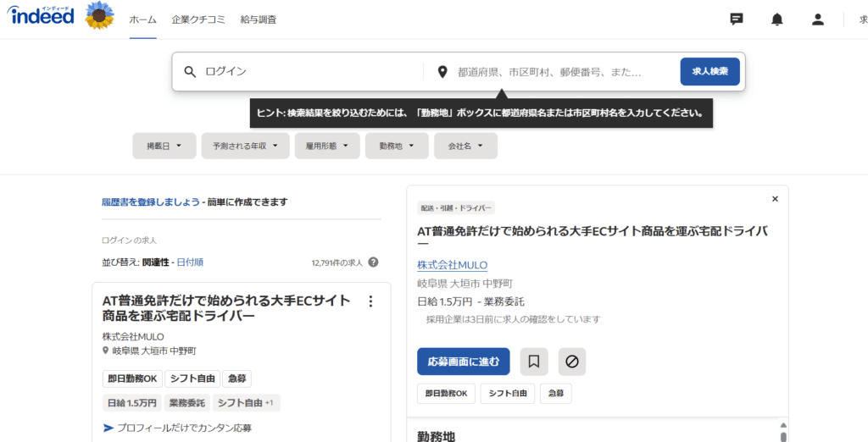Open the 雇用形態 filter dropdown

click(327, 146)
